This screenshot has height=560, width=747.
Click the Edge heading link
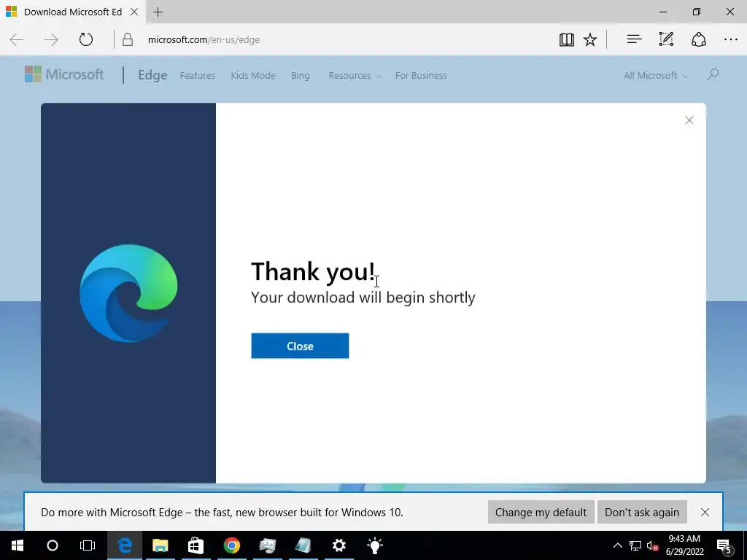pos(152,75)
